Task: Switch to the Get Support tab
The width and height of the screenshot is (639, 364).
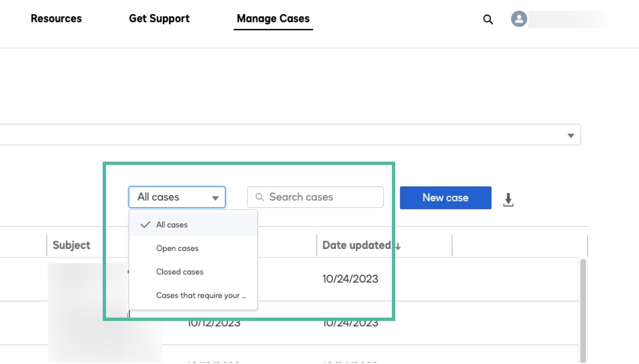Action: [159, 19]
